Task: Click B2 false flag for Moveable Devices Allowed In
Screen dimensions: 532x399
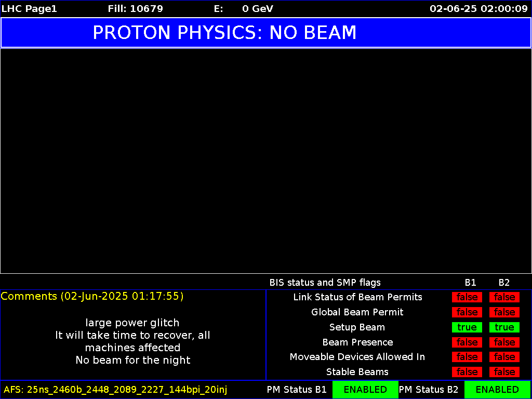Action: click(504, 357)
